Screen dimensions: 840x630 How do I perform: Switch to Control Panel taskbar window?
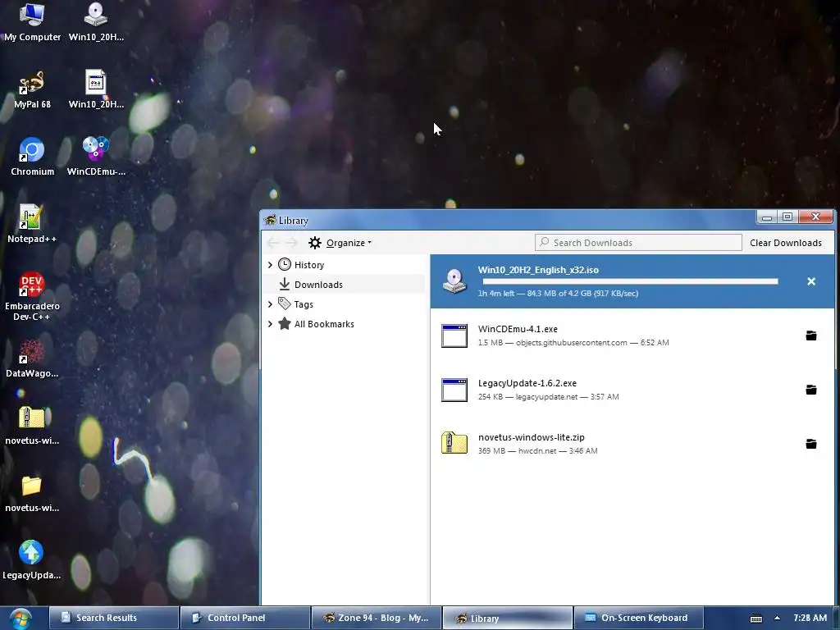244,619
